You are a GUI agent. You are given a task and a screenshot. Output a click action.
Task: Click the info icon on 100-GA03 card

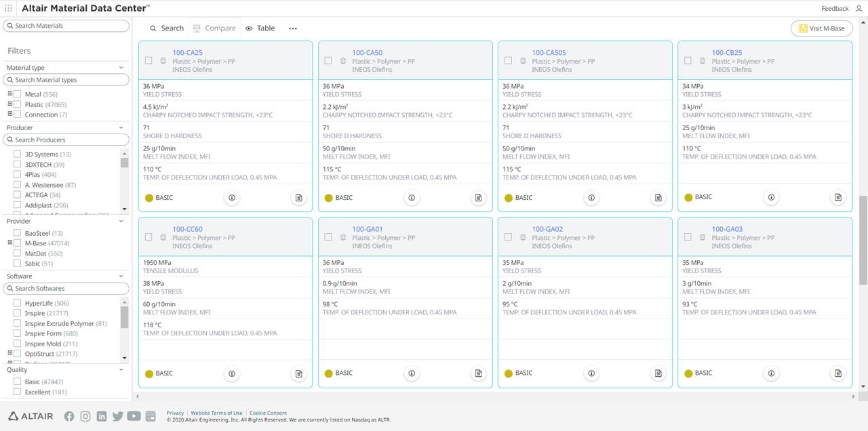(771, 373)
